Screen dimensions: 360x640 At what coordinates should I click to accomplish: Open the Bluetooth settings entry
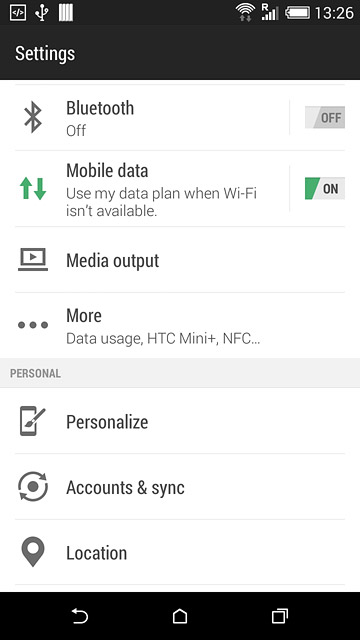152,118
